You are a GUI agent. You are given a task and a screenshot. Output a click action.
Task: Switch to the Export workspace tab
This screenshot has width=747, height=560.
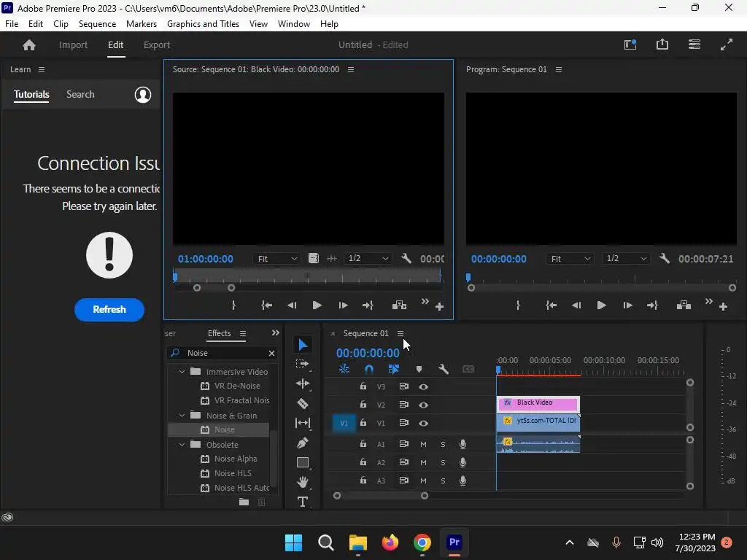[157, 44]
